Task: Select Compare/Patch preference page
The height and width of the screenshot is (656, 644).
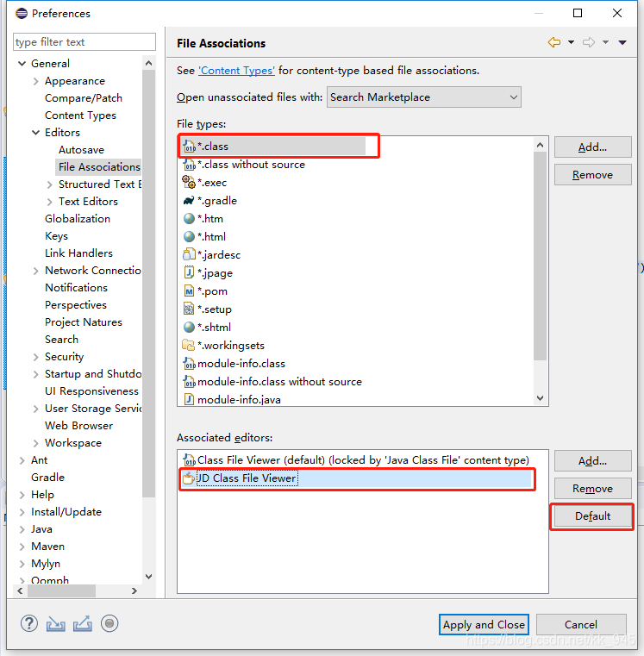Action: tap(84, 98)
